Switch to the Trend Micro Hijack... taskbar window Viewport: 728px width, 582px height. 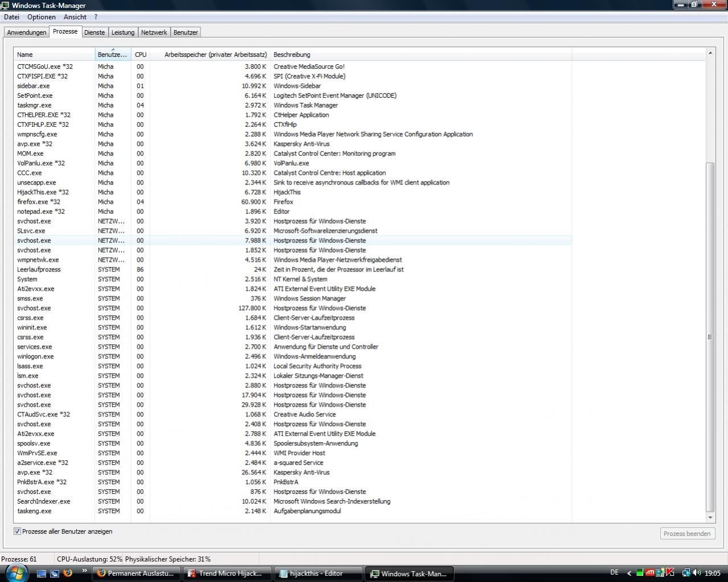228,573
